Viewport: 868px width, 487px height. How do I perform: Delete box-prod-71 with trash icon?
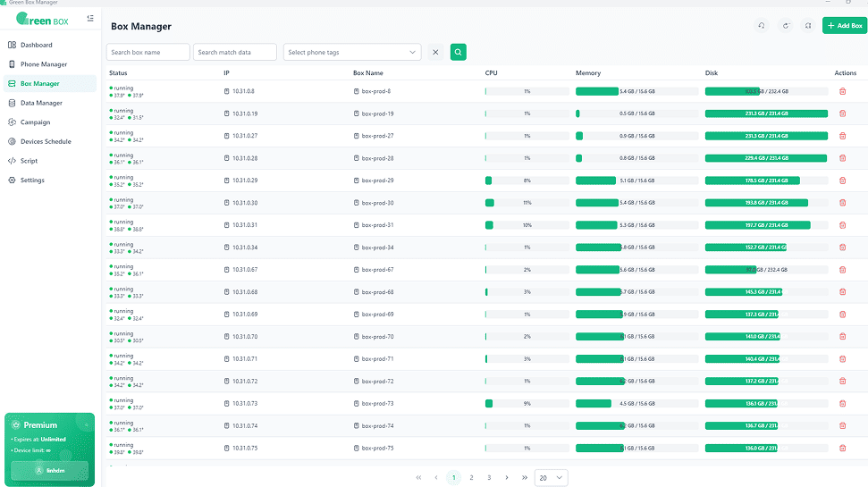point(843,358)
